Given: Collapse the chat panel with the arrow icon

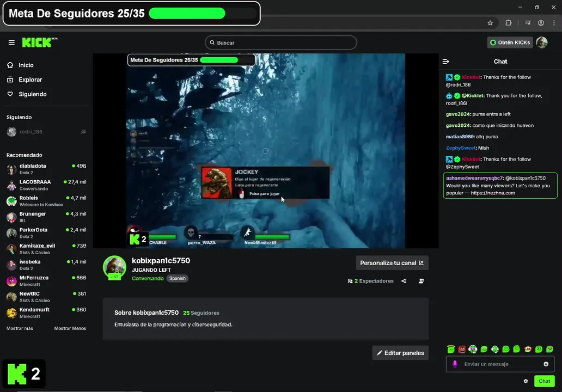Looking at the screenshot, I should [x=446, y=62].
